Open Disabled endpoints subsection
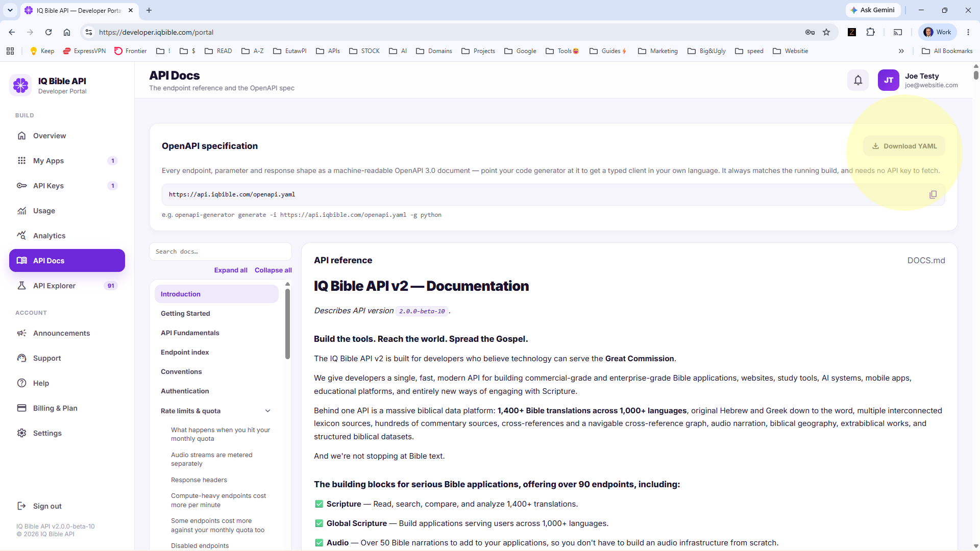The image size is (980, 551). click(x=200, y=546)
